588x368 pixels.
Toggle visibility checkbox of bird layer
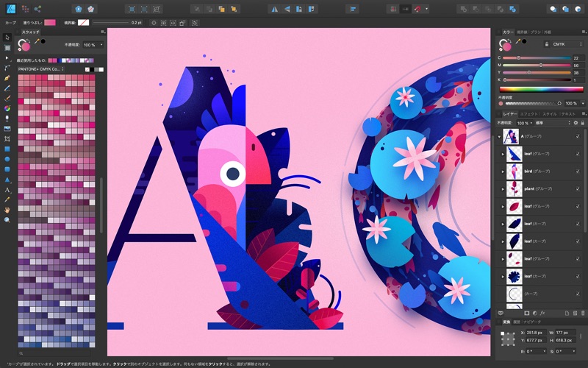click(578, 171)
